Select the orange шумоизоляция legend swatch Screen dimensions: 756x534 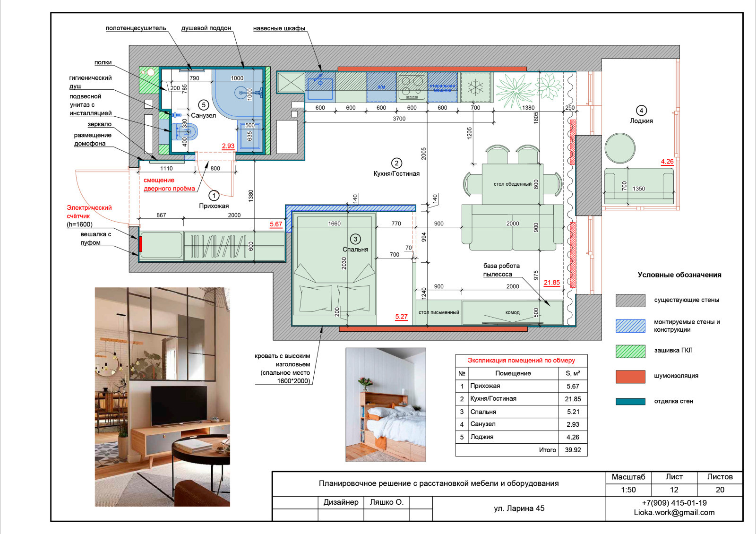tap(630, 376)
